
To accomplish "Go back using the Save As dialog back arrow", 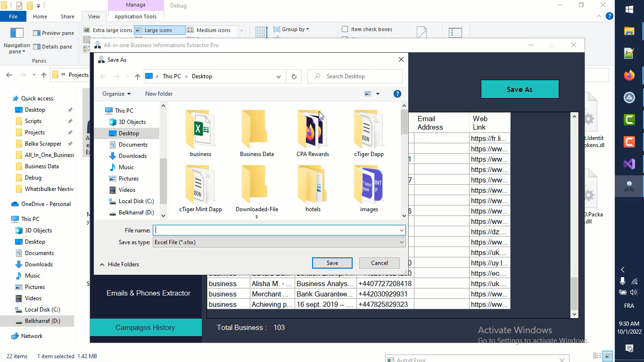I will click(x=102, y=76).
